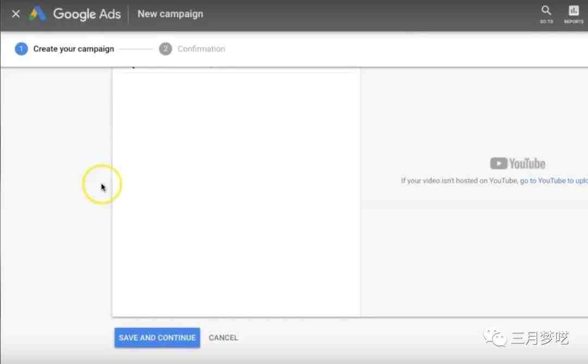Select the gray step 2 circle

[166, 49]
